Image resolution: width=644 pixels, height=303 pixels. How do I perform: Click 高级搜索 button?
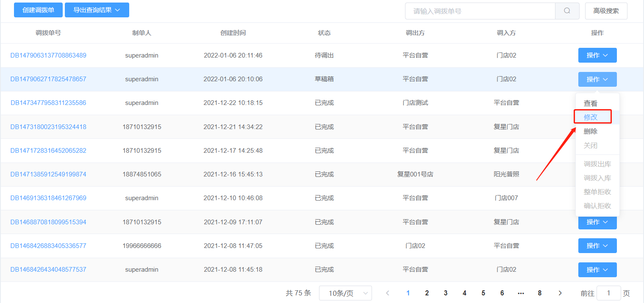pyautogui.click(x=606, y=11)
